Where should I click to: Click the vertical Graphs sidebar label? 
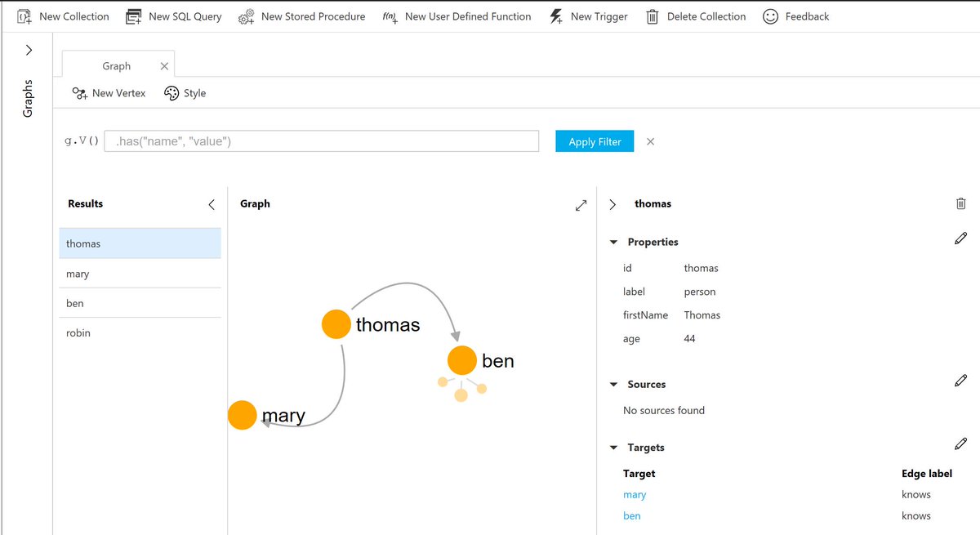coord(28,98)
